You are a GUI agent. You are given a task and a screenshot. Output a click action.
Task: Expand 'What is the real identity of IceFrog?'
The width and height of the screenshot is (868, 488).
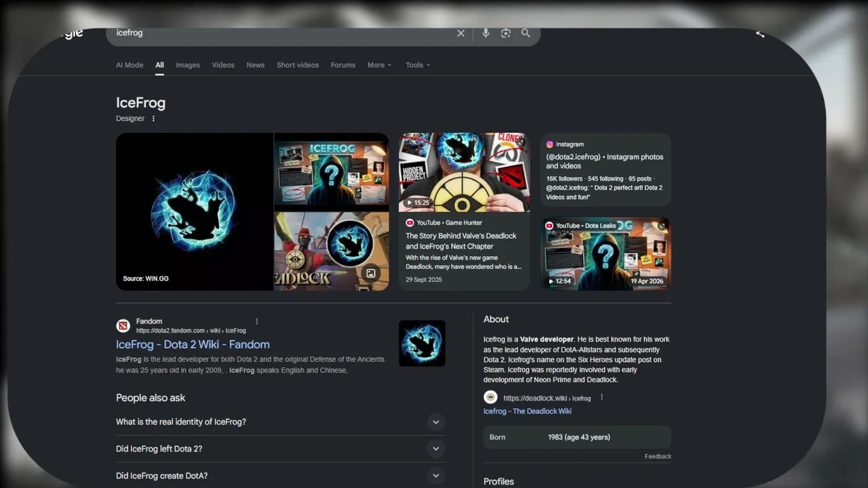point(436,422)
